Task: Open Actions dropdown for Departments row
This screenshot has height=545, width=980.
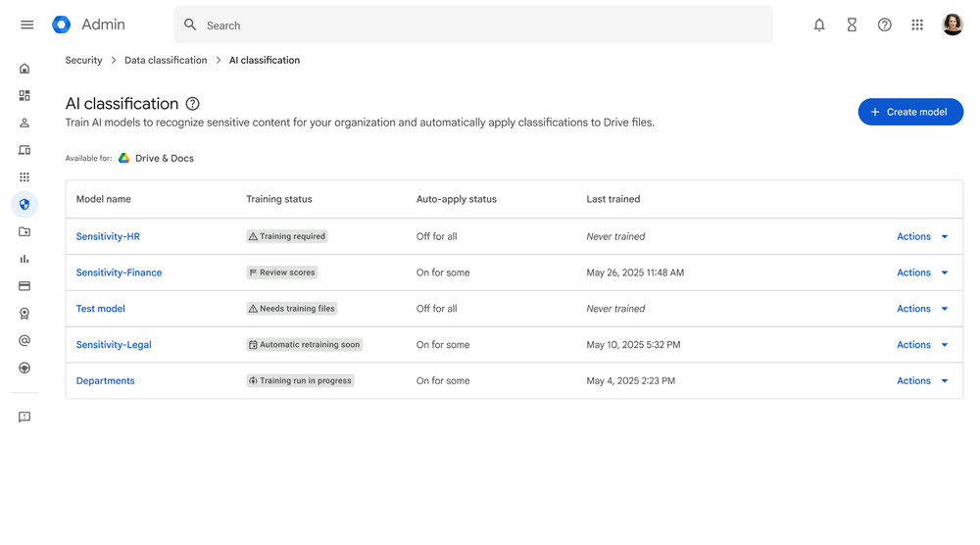Action: tap(922, 380)
